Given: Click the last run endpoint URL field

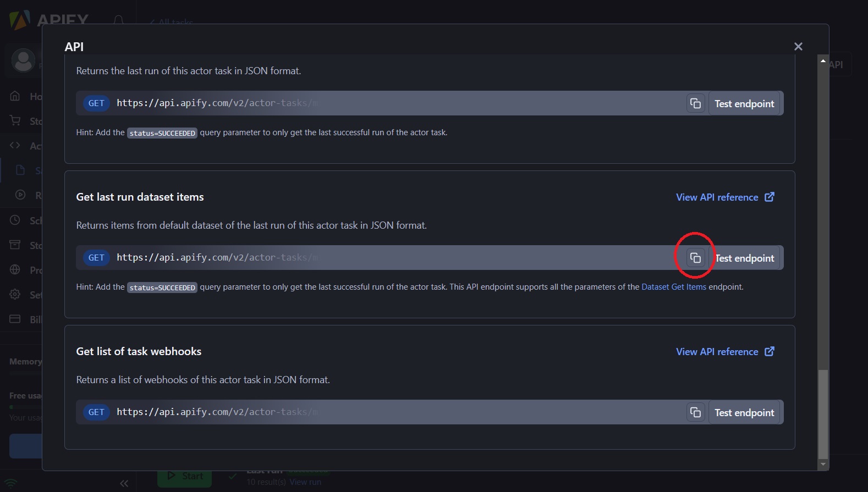Looking at the screenshot, I should coord(385,103).
